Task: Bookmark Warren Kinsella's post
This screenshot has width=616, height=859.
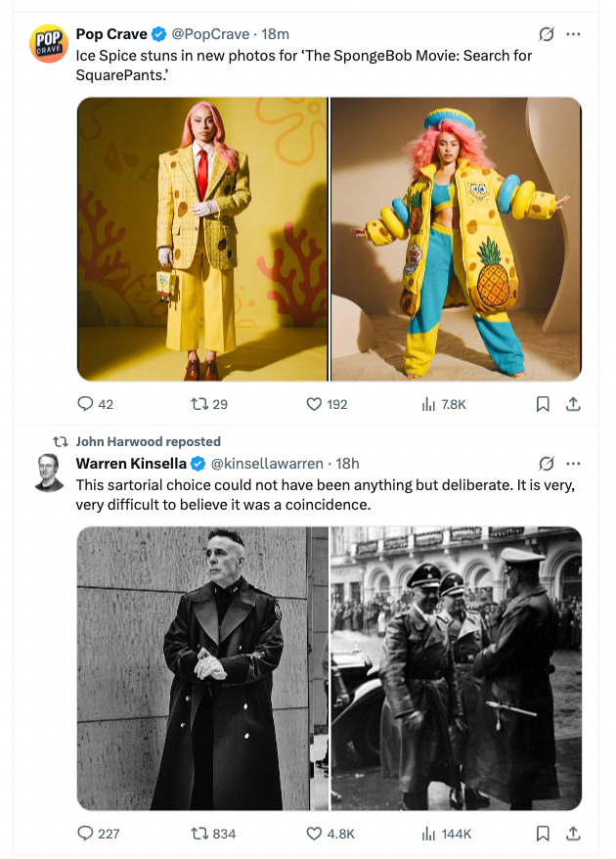Action: (543, 834)
